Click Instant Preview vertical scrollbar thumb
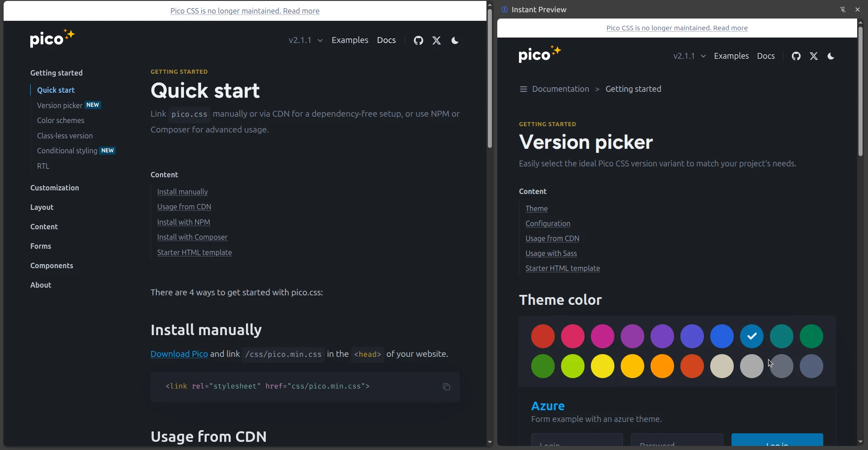 click(x=860, y=90)
